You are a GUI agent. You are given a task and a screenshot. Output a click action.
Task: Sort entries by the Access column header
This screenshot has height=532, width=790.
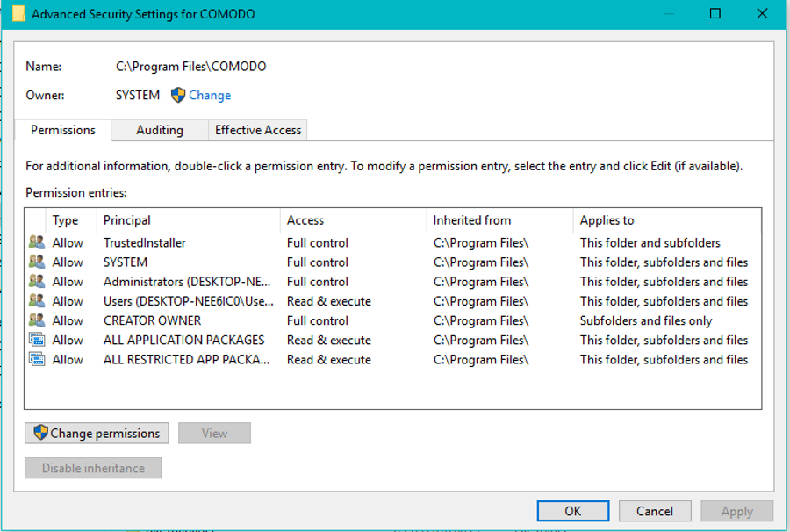[x=353, y=220]
